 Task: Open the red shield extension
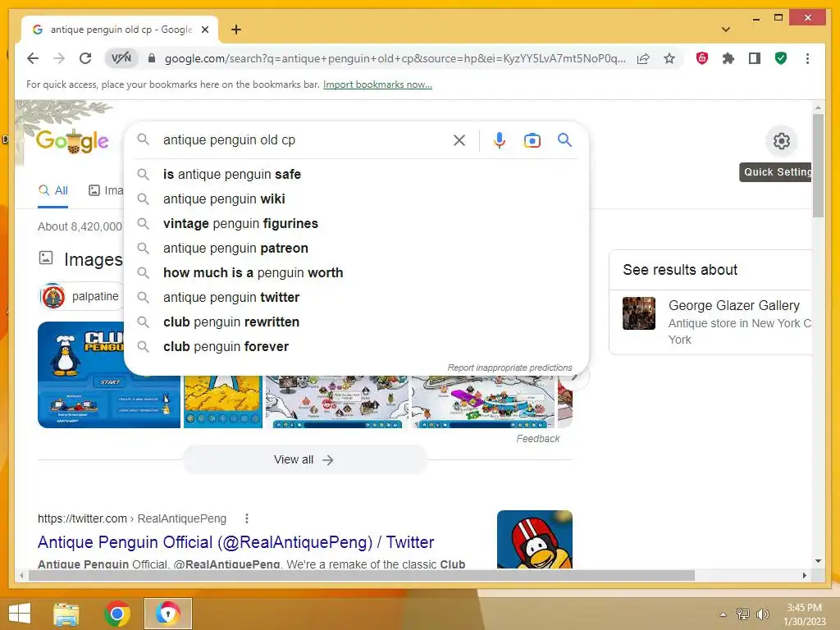(702, 58)
